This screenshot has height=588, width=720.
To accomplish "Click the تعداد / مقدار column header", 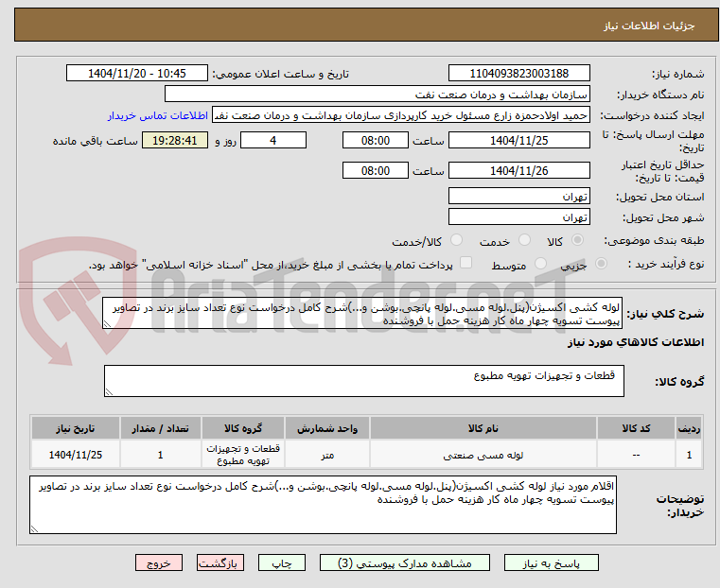I will 160,428.
